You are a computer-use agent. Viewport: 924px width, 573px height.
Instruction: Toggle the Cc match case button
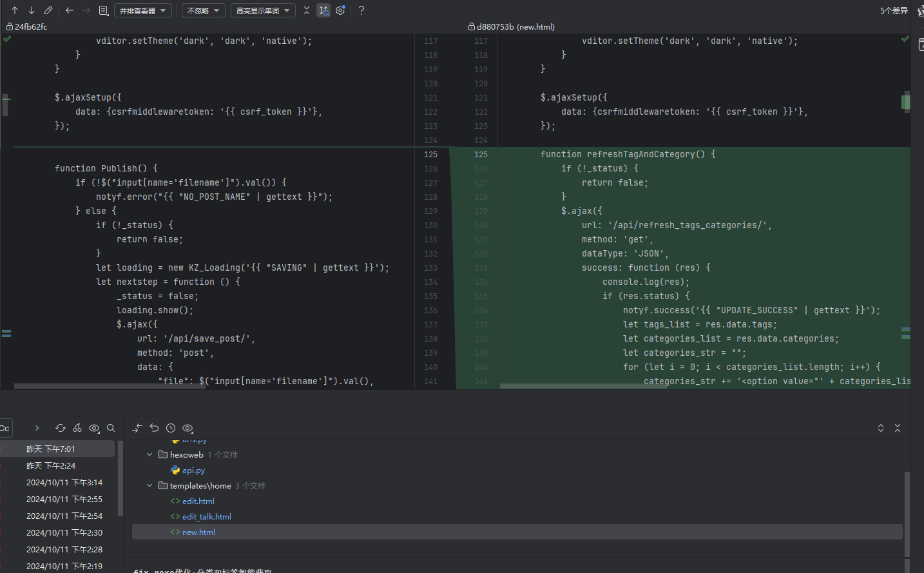[x=5, y=428]
